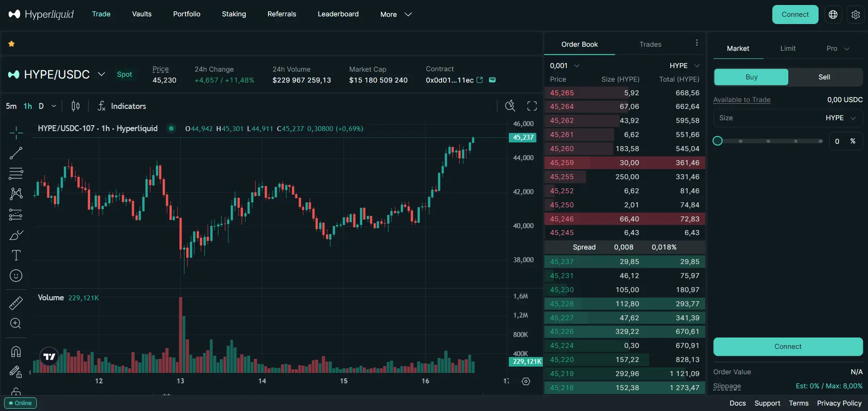Screen dimensions: 868x411
Task: Open contract address external link icon
Action: point(480,80)
